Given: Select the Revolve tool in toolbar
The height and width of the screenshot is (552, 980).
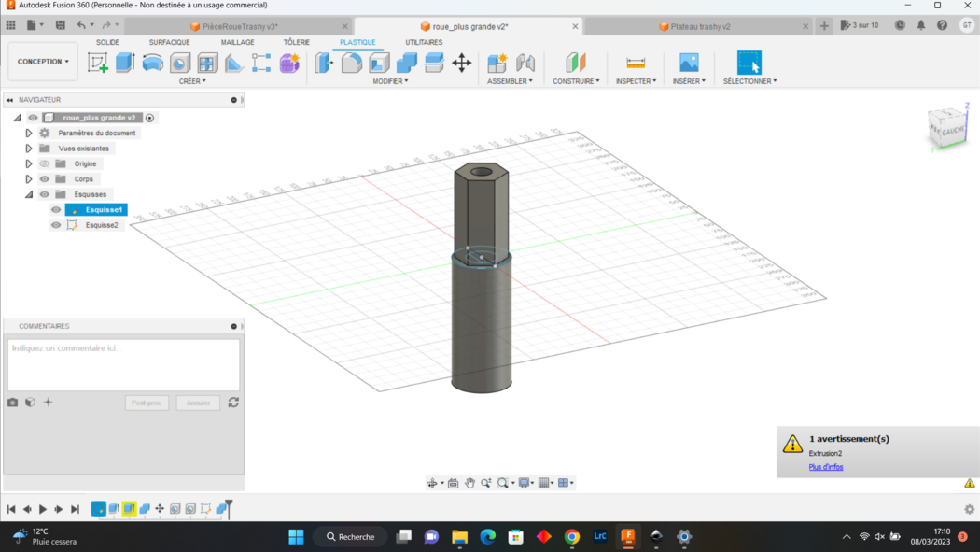Looking at the screenshot, I should (152, 63).
